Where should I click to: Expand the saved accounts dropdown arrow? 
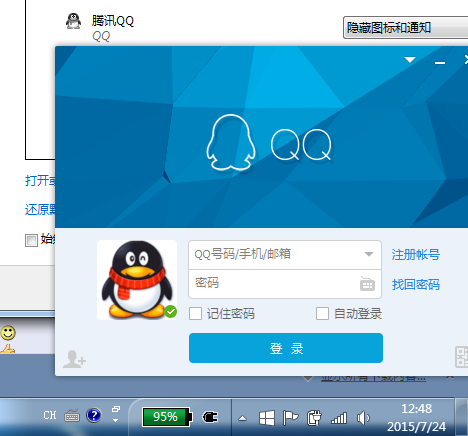click(369, 254)
